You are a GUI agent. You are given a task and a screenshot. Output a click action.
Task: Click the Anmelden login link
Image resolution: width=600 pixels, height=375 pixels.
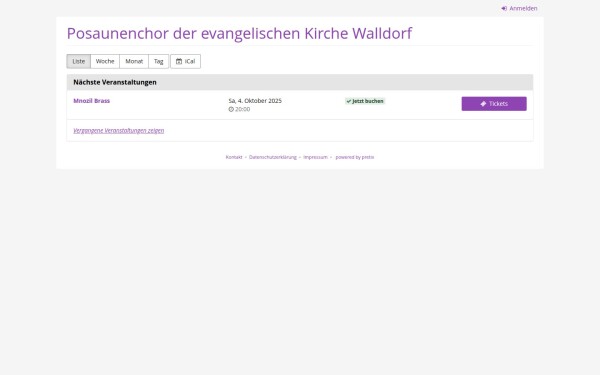click(x=519, y=8)
